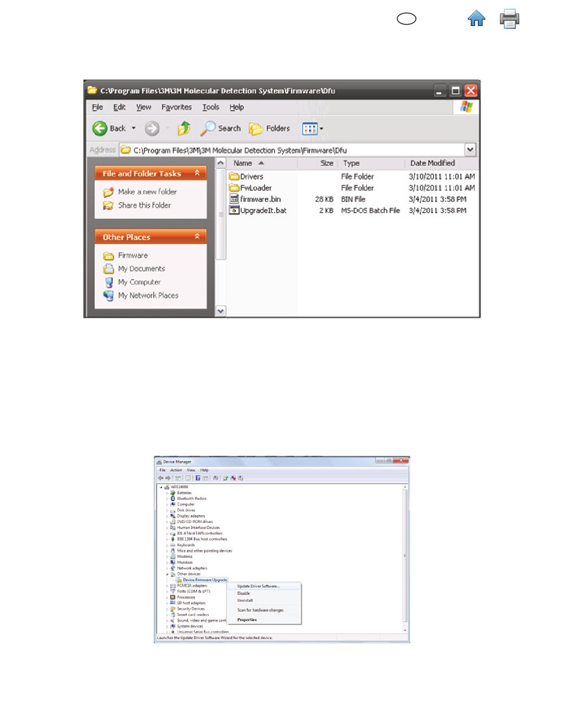Sort by the Size column header
The height and width of the screenshot is (728, 563).
click(x=317, y=163)
